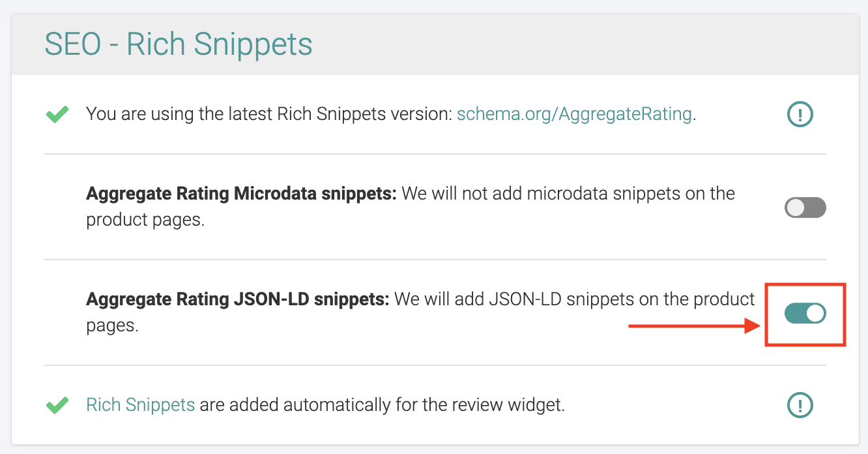Click "Aggregate Rating JSON-LD snippets:" bold label
868x454 pixels.
pyautogui.click(x=237, y=299)
